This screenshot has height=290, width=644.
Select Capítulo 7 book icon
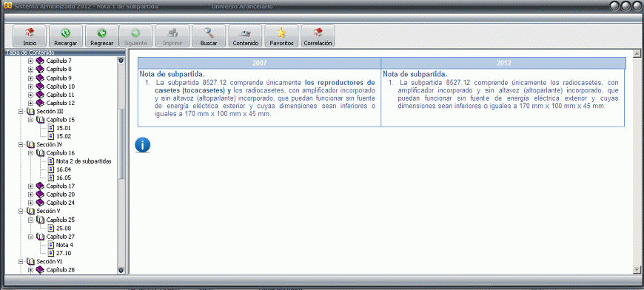click(40, 61)
